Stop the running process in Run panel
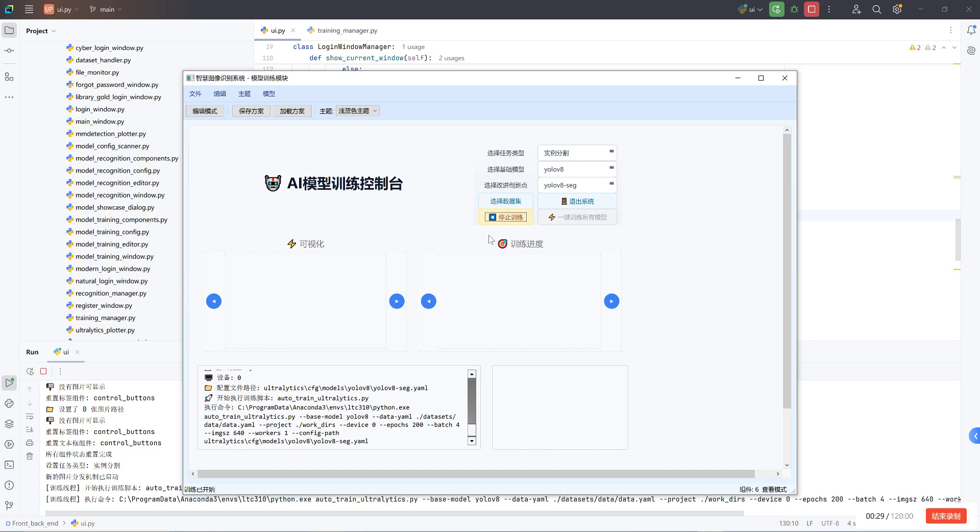 [x=43, y=371]
